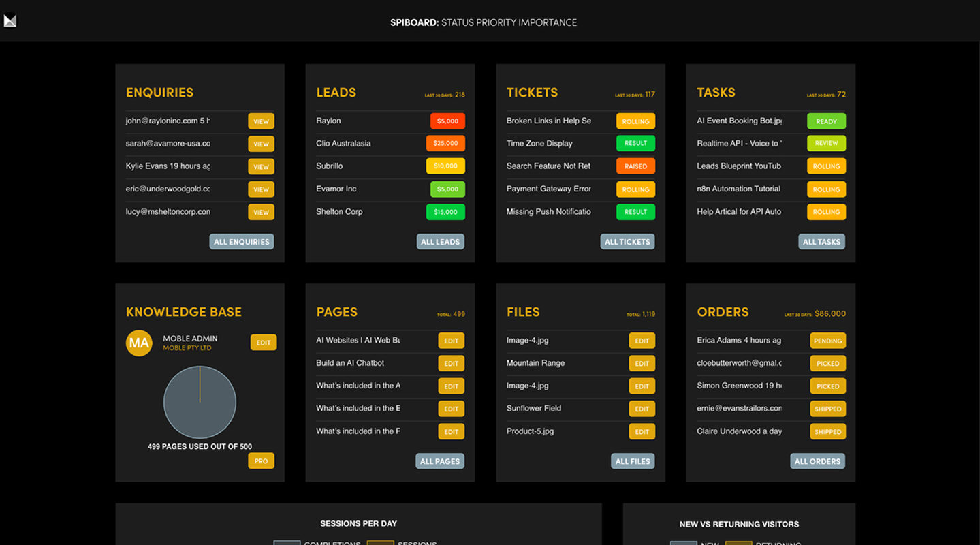Edit the Mountain Range file

[642, 364]
